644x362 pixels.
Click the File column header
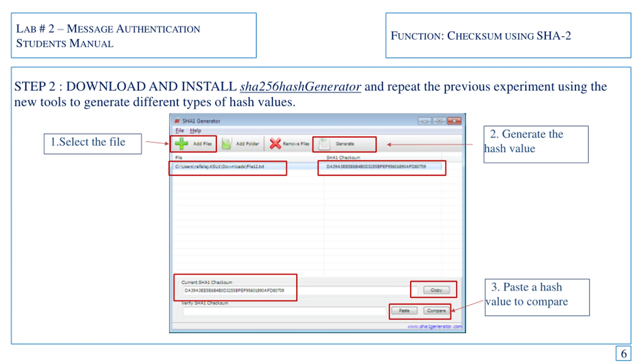click(x=179, y=158)
